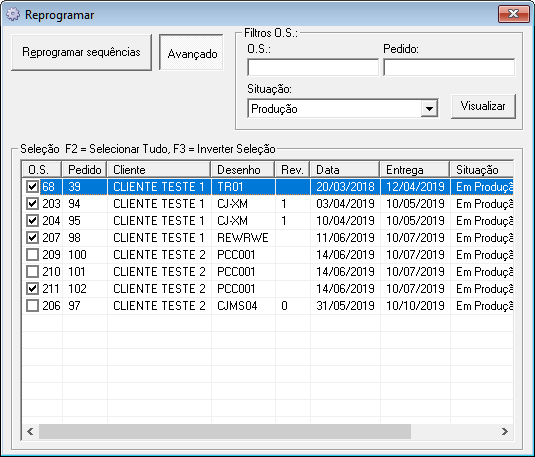Tick the checkbox for O.S. 206
This screenshot has height=457, width=535.
[32, 306]
